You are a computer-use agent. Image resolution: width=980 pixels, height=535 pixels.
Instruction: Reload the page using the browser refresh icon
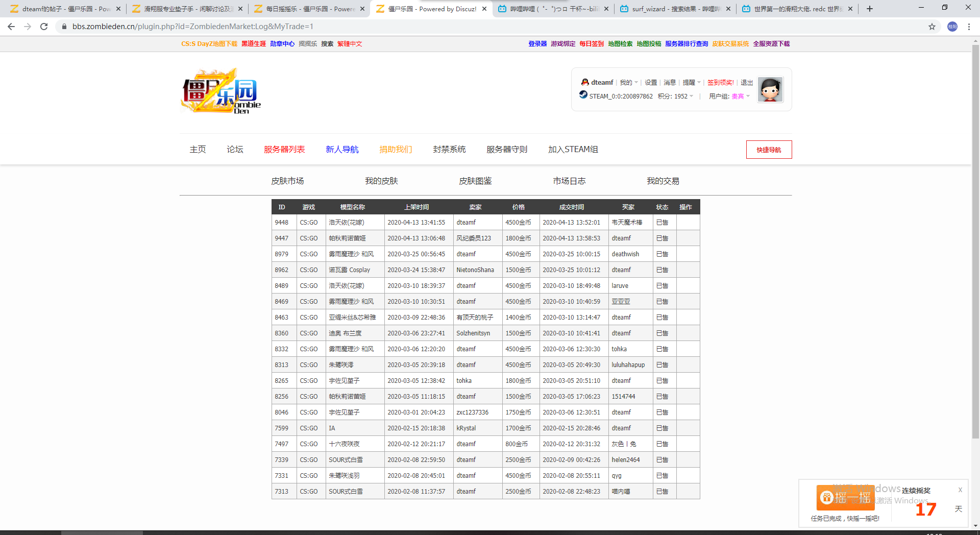click(44, 27)
